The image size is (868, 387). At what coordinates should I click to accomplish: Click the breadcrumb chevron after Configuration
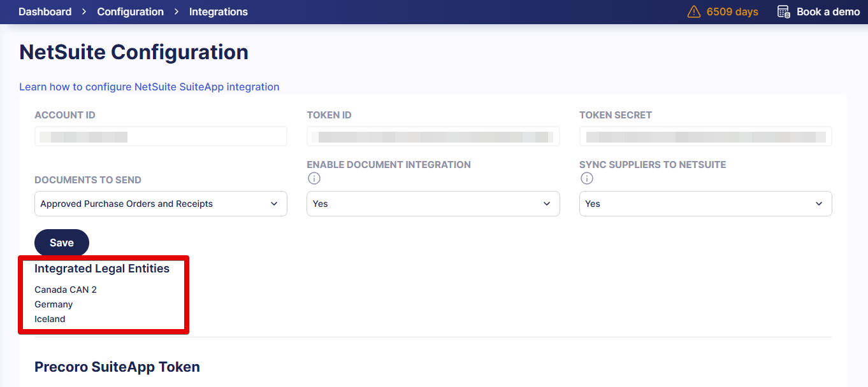177,11
